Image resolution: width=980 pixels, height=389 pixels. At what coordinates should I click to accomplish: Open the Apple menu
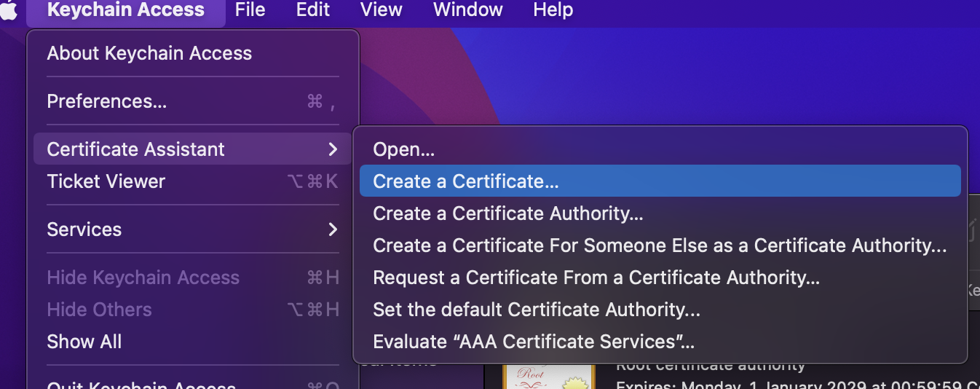point(9,10)
